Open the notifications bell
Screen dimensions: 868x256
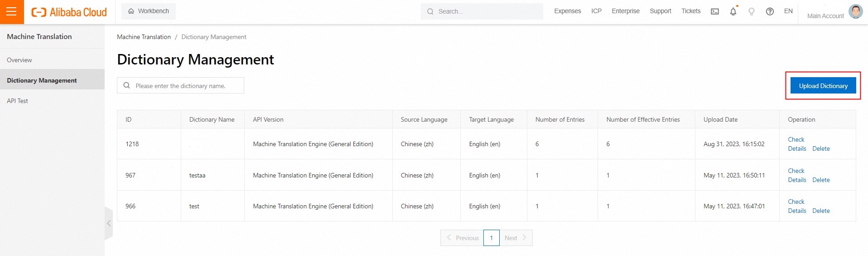[733, 12]
